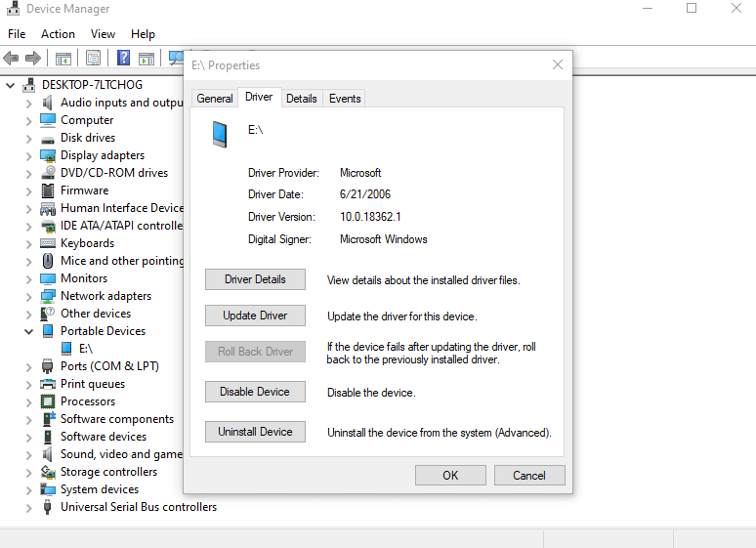Image resolution: width=756 pixels, height=548 pixels.
Task: Click the driver version value 10.0.18362.1
Action: tap(370, 217)
